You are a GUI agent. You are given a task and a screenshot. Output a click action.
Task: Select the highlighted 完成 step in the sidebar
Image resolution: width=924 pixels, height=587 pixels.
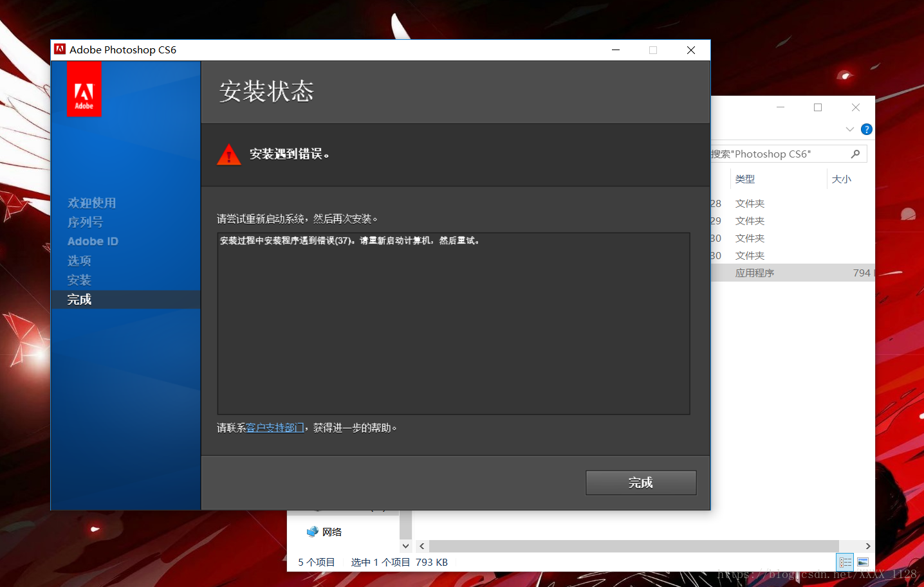pyautogui.click(x=125, y=300)
